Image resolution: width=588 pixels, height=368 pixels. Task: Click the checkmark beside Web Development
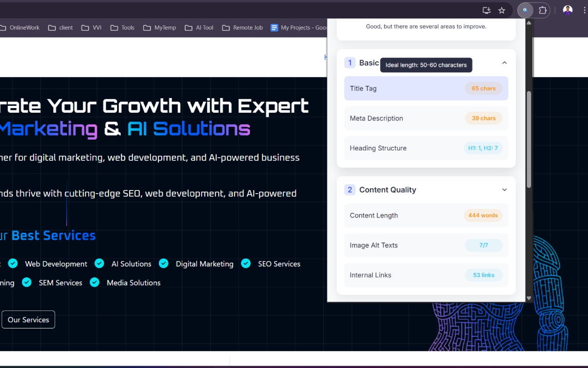point(13,263)
